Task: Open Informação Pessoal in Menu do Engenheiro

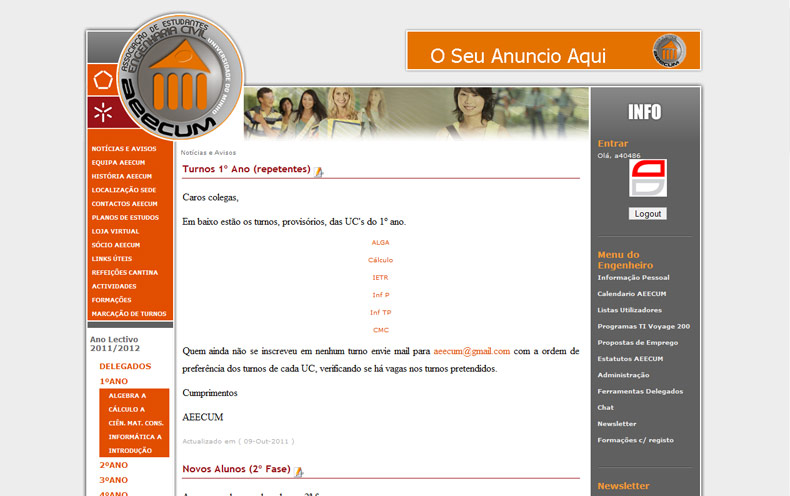Action: [x=633, y=277]
